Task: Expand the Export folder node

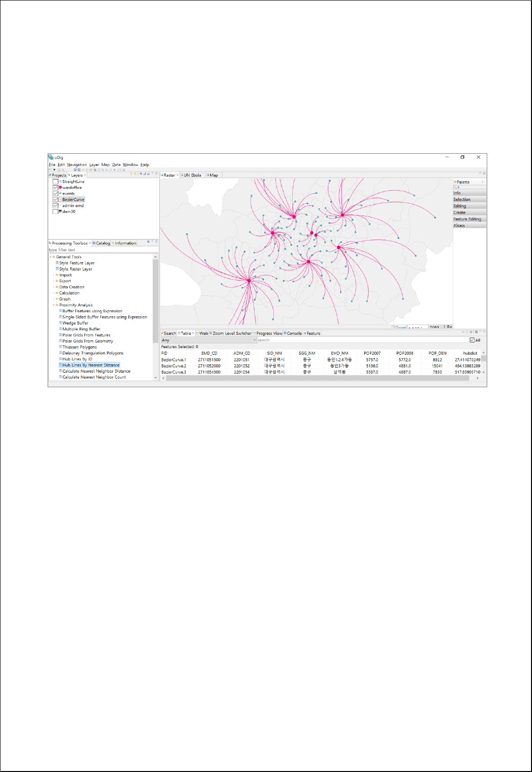Action: (54, 281)
